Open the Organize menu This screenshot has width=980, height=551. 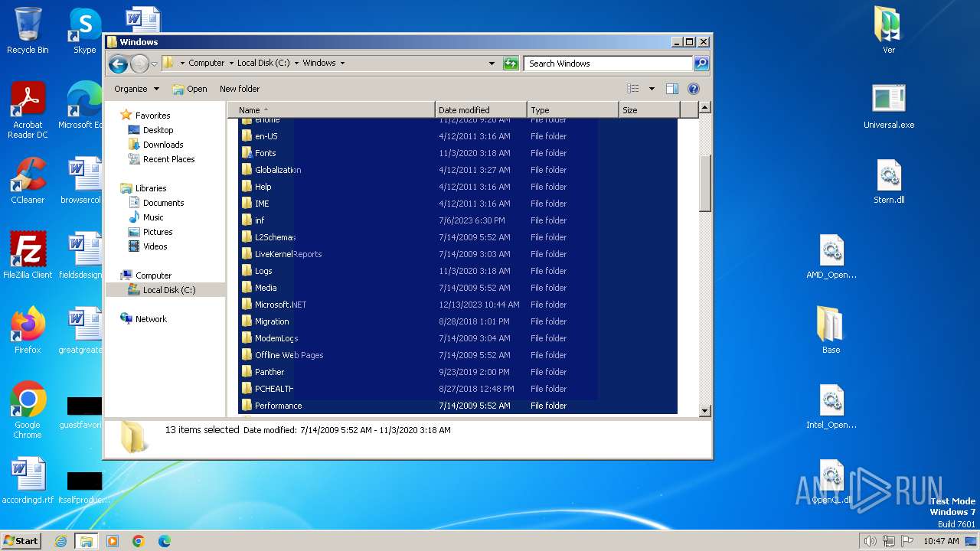(x=136, y=89)
